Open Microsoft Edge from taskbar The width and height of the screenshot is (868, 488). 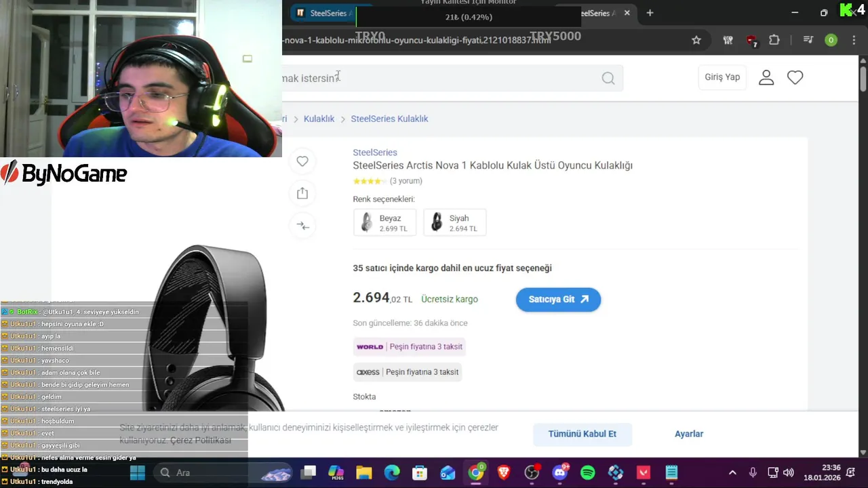pyautogui.click(x=392, y=472)
